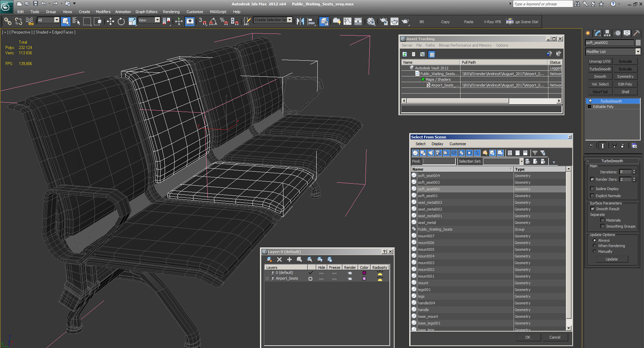Expand the Editable Poly stack entry

[590, 107]
